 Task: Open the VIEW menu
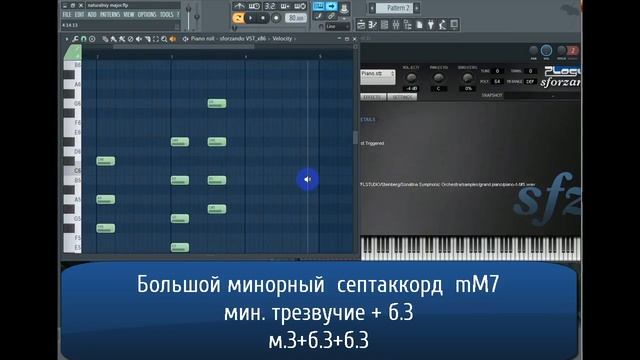tap(129, 15)
